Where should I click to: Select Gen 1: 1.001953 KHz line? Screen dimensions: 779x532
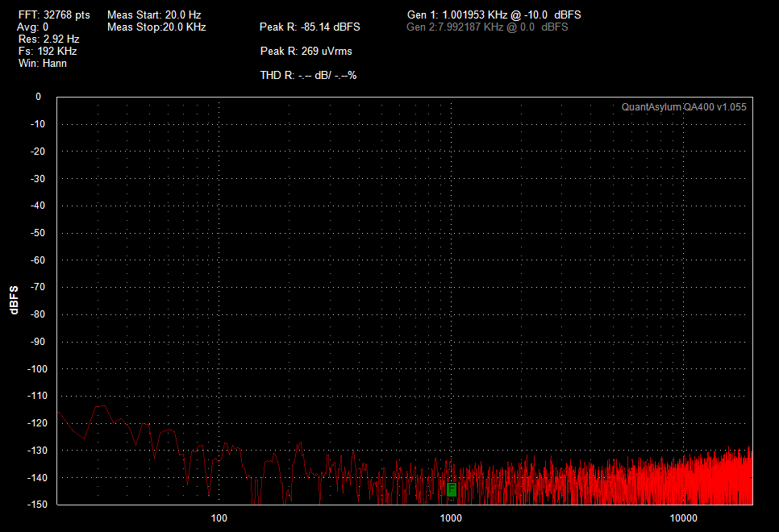click(x=494, y=15)
